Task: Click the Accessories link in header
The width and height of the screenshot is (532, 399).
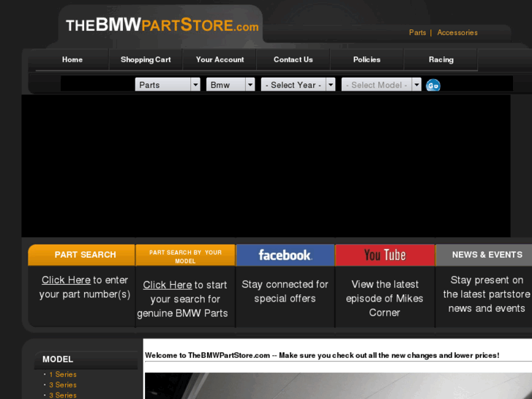Action: point(457,33)
